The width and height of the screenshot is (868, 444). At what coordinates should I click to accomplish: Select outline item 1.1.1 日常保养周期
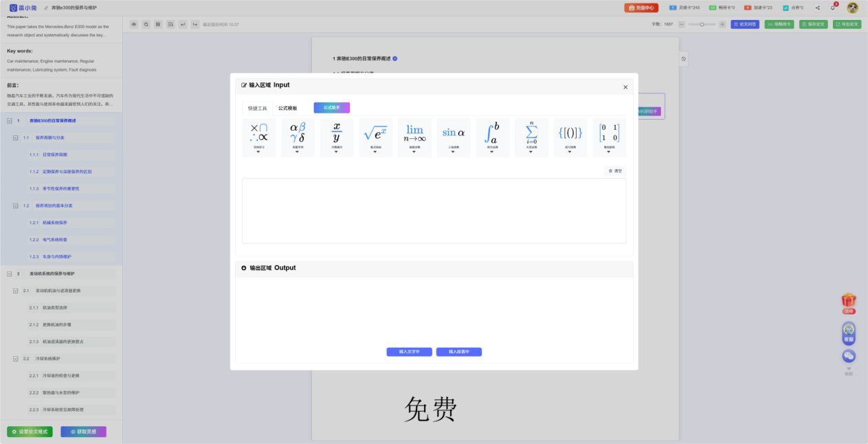(73, 155)
